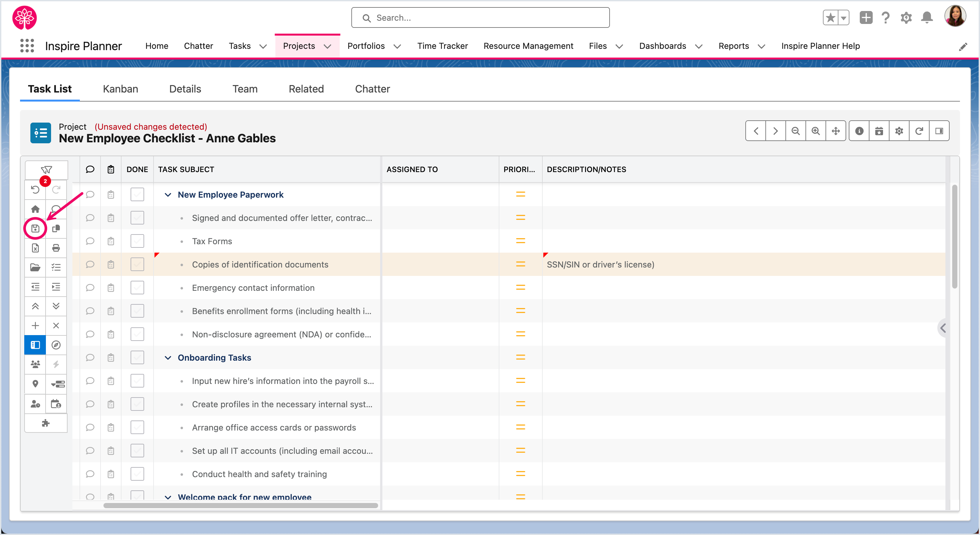Click the map pin icon in left toolbar
Screen dimensions: 980x535
coord(35,384)
